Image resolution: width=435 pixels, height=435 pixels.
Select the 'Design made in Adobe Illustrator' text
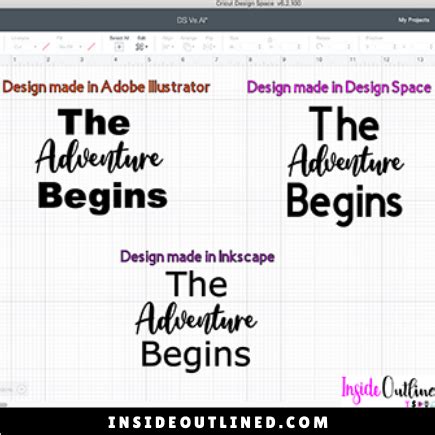coord(106,87)
